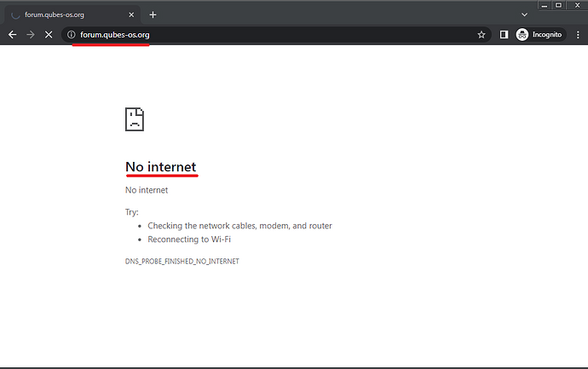The image size is (588, 369).
Task: Click the sad page error icon
Action: coord(135,119)
